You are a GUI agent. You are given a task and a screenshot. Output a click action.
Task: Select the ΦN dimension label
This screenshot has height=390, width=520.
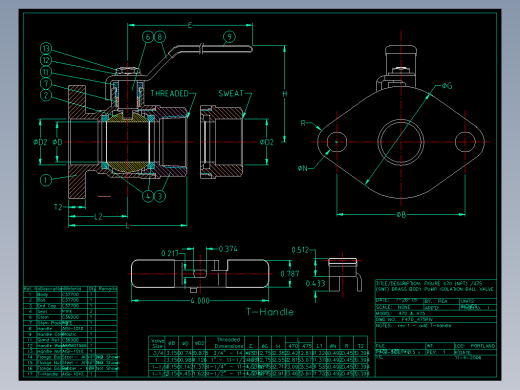click(x=303, y=169)
